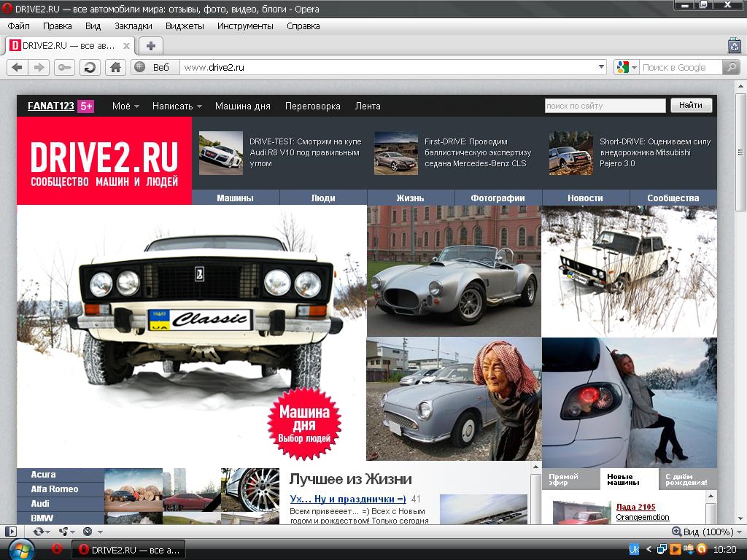Click the orange media player tray icon
This screenshot has width=747, height=560.
click(675, 550)
